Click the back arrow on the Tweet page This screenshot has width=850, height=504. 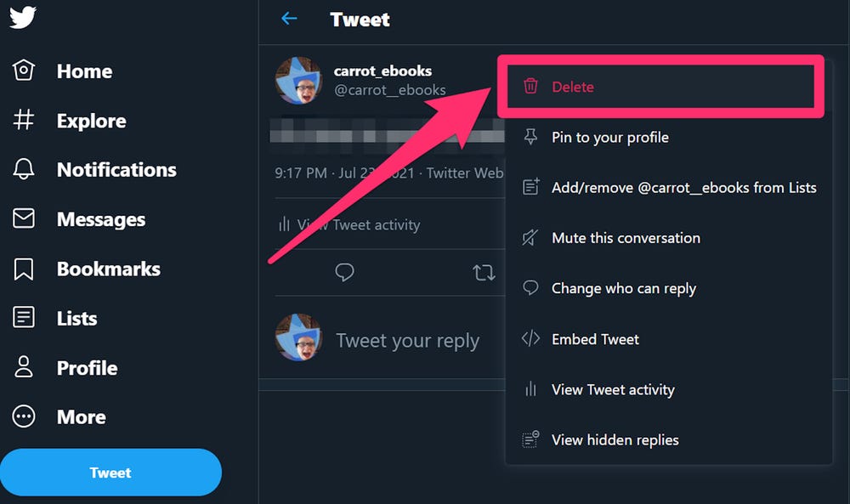pos(289,19)
